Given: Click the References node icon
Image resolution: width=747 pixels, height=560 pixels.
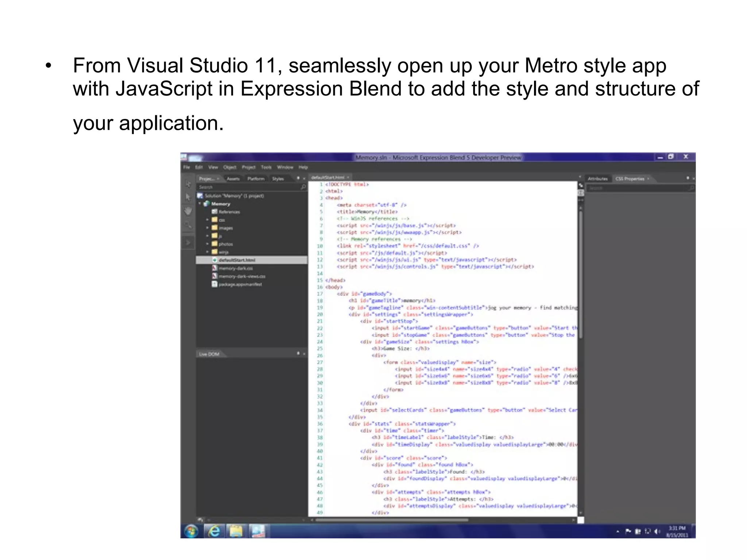Looking at the screenshot, I should point(215,212).
